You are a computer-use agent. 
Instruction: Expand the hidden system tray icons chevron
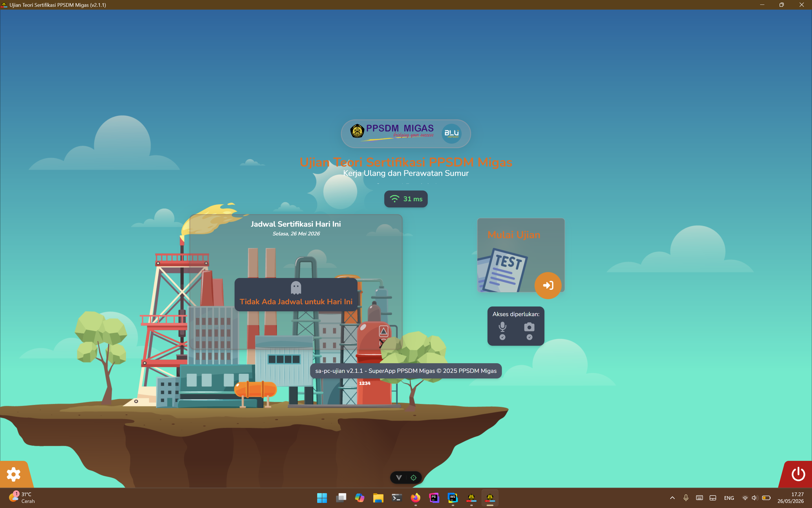coord(672,498)
